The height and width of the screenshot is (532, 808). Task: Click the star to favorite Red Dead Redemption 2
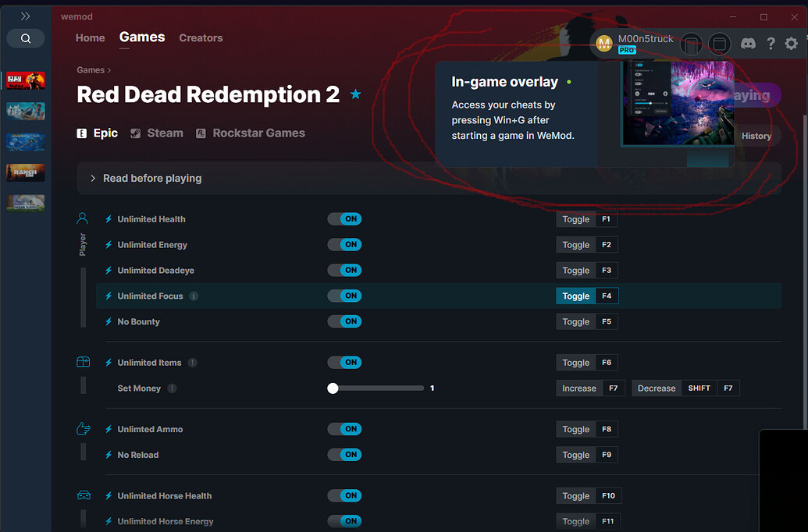click(x=355, y=94)
